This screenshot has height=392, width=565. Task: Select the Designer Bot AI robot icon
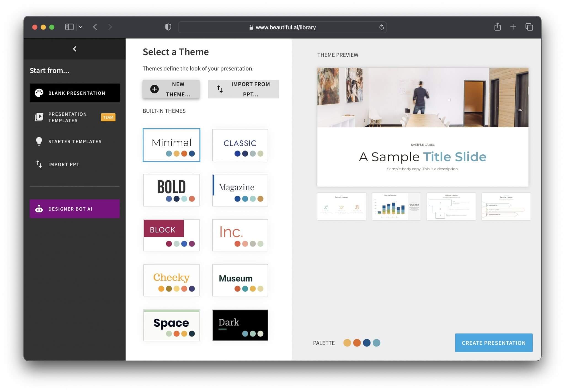click(39, 209)
